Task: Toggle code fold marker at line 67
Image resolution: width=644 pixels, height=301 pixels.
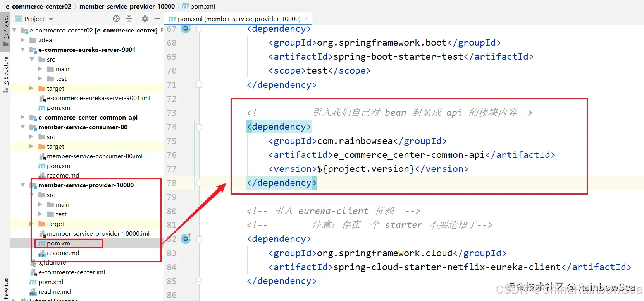Action: pos(199,29)
